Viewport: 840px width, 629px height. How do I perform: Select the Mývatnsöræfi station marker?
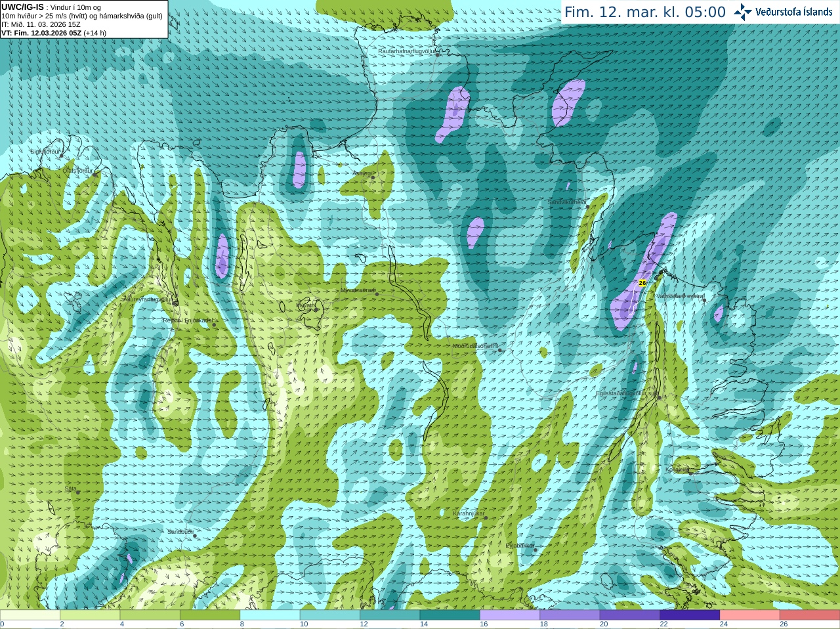tap(377, 293)
